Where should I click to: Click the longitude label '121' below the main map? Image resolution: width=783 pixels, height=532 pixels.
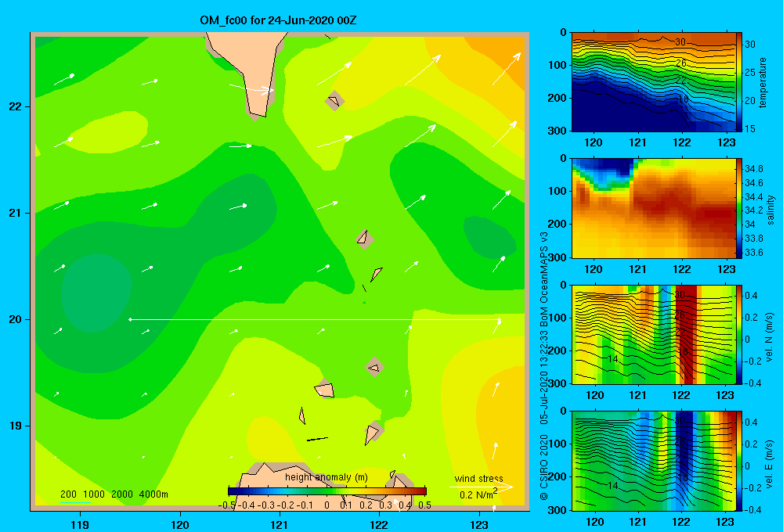(x=280, y=524)
